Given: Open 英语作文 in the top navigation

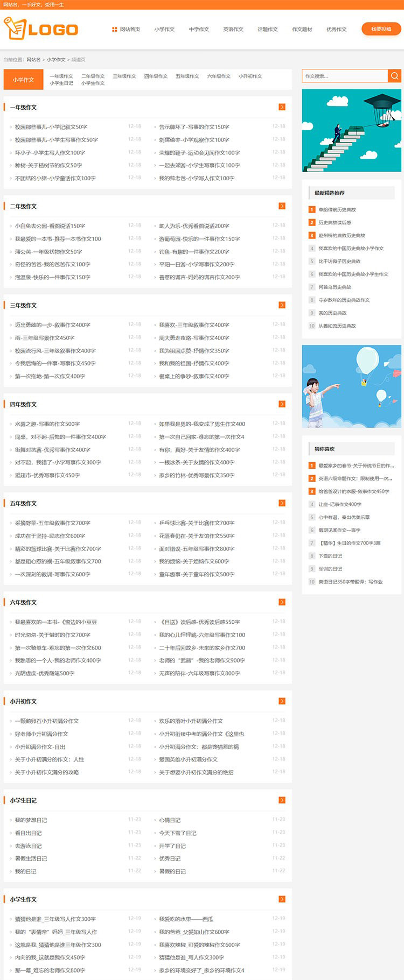Looking at the screenshot, I should tap(233, 30).
